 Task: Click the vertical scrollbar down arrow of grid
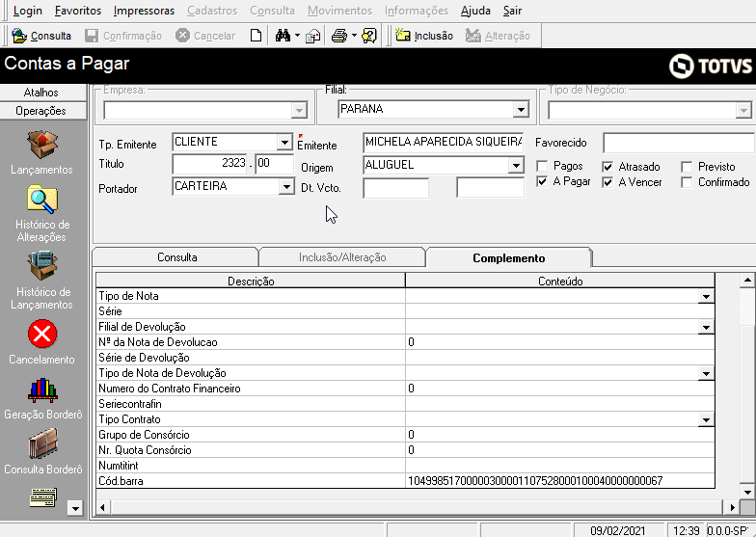coord(747,492)
